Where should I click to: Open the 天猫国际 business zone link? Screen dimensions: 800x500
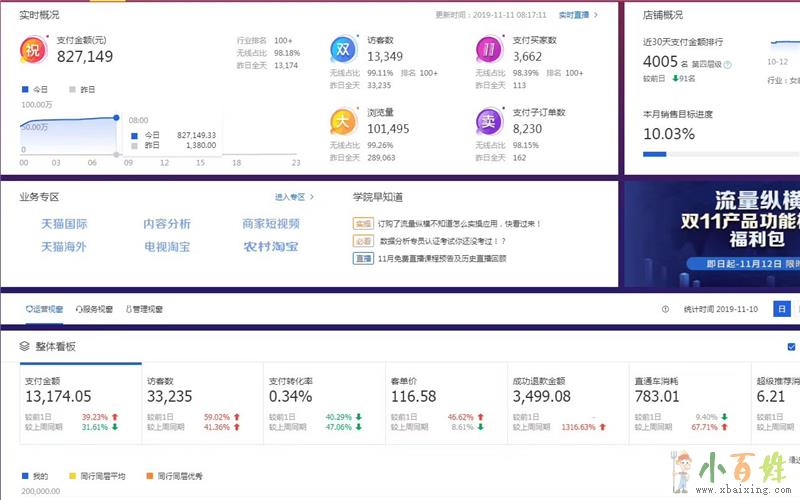point(64,224)
